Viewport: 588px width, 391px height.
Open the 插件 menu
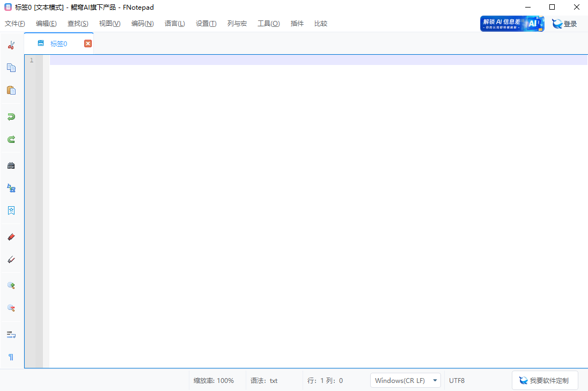(297, 23)
